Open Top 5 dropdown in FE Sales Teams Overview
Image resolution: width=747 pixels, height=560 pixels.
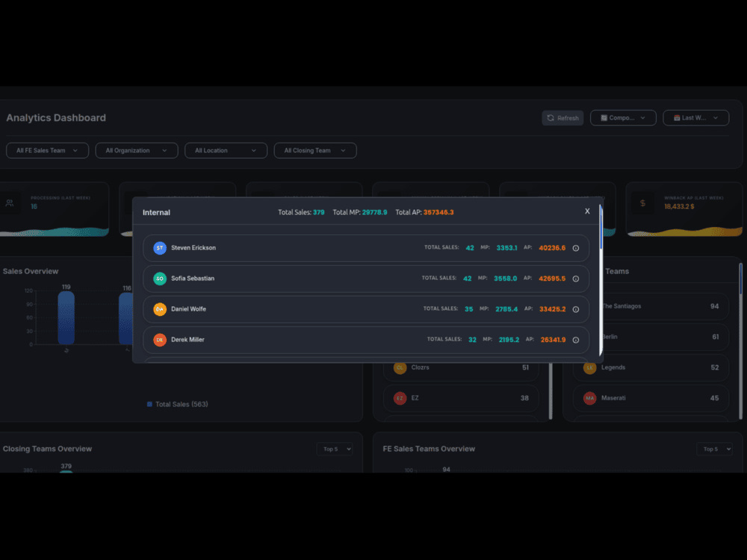[x=715, y=449]
